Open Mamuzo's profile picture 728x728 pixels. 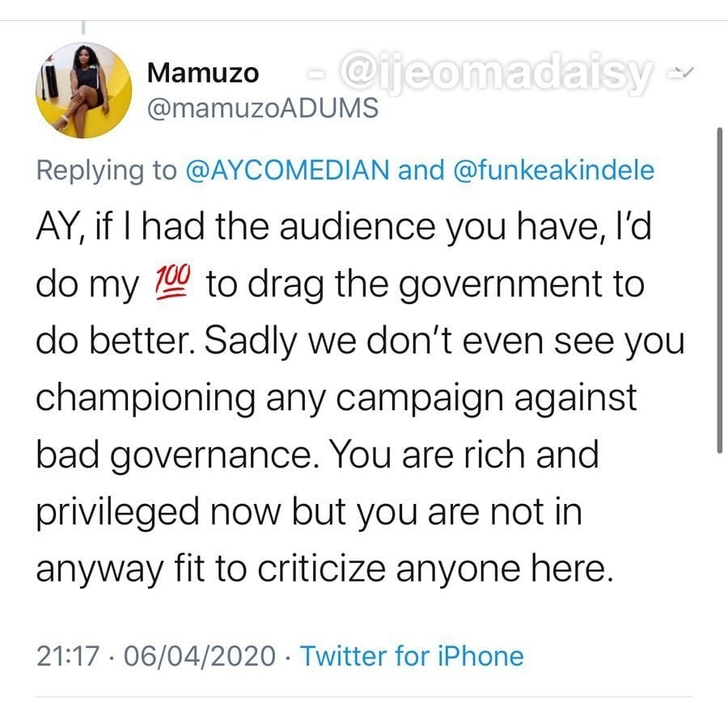[84, 90]
